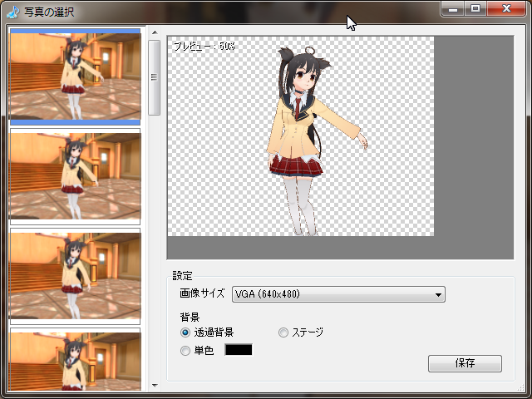The height and width of the screenshot is (399, 532).
Task: Select the first highlighted photo thumbnail
Action: coord(75,76)
